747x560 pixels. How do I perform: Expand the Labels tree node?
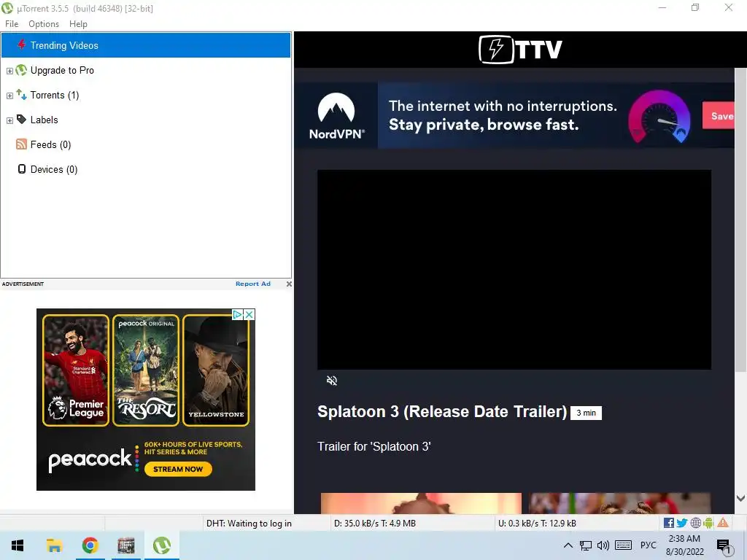(9, 120)
